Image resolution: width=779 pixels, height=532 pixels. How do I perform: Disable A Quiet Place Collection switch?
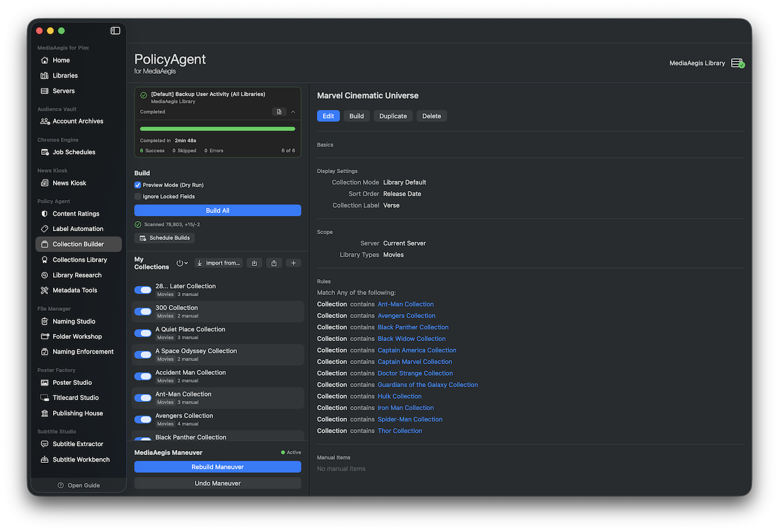pyautogui.click(x=143, y=333)
